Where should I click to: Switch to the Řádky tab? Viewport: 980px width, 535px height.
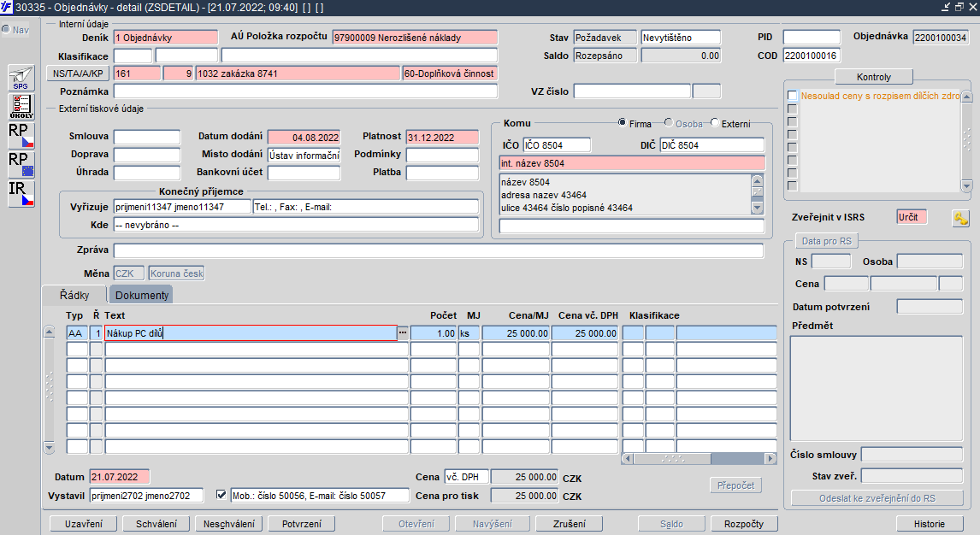coord(74,296)
